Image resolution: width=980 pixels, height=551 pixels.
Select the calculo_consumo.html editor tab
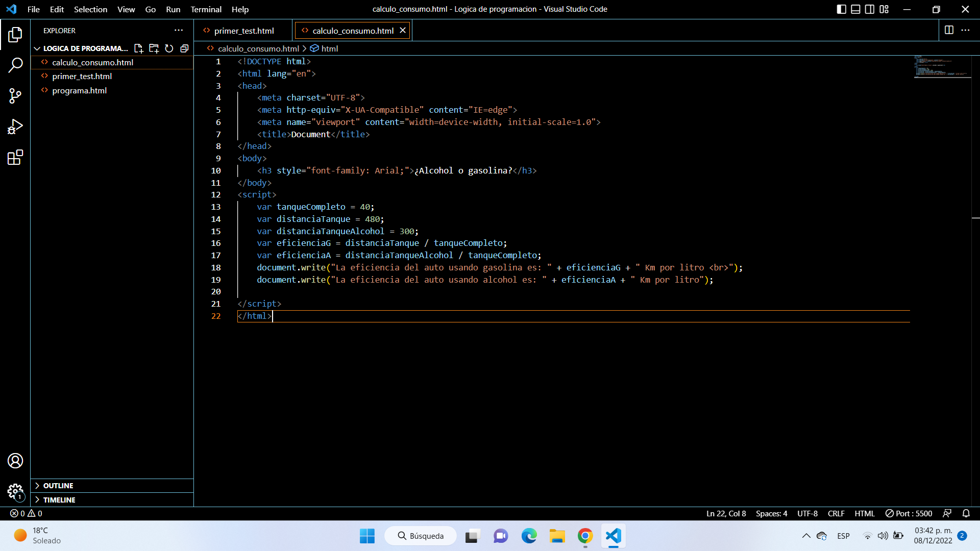pyautogui.click(x=353, y=31)
